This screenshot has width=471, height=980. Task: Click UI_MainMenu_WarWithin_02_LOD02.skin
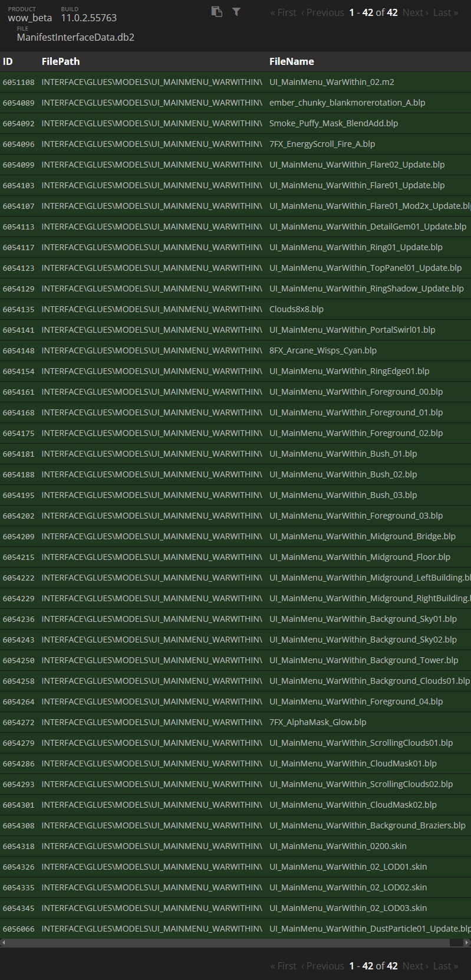tap(348, 887)
